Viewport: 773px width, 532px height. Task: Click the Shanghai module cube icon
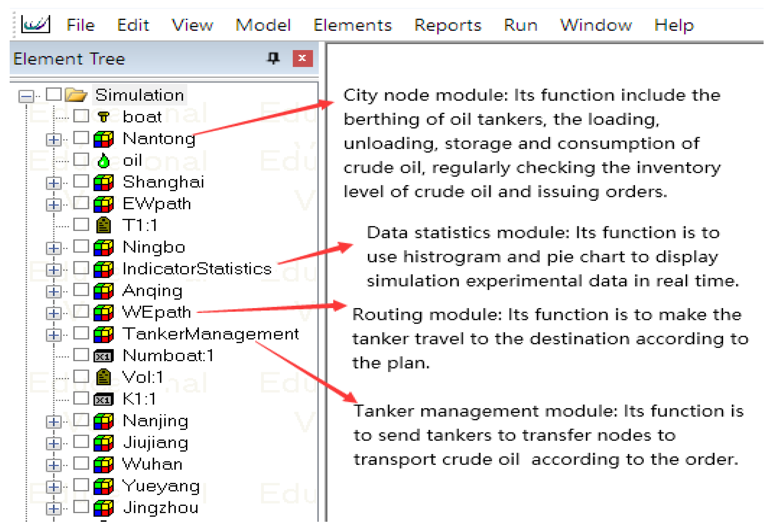tap(103, 182)
